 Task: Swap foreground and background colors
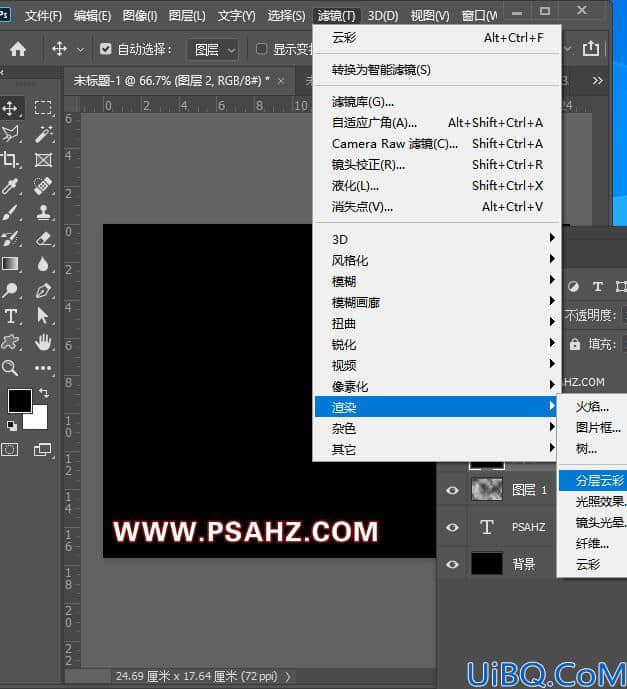[x=44, y=392]
